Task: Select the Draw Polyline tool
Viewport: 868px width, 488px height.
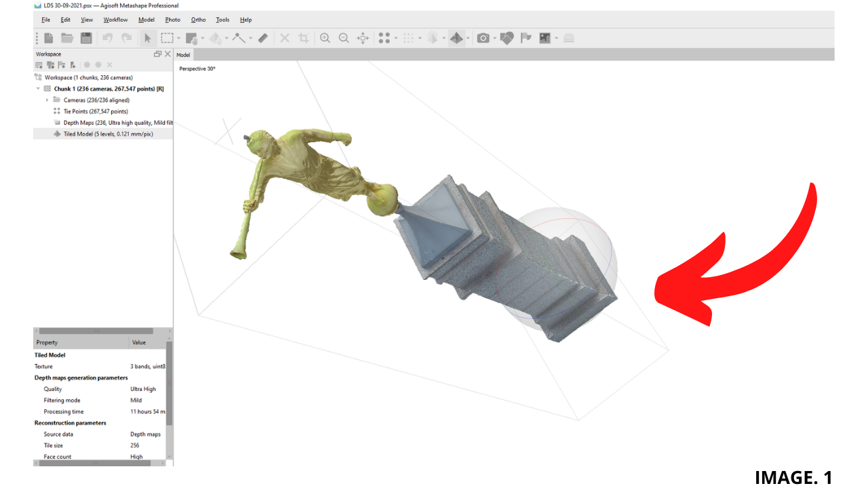Action: click(239, 38)
